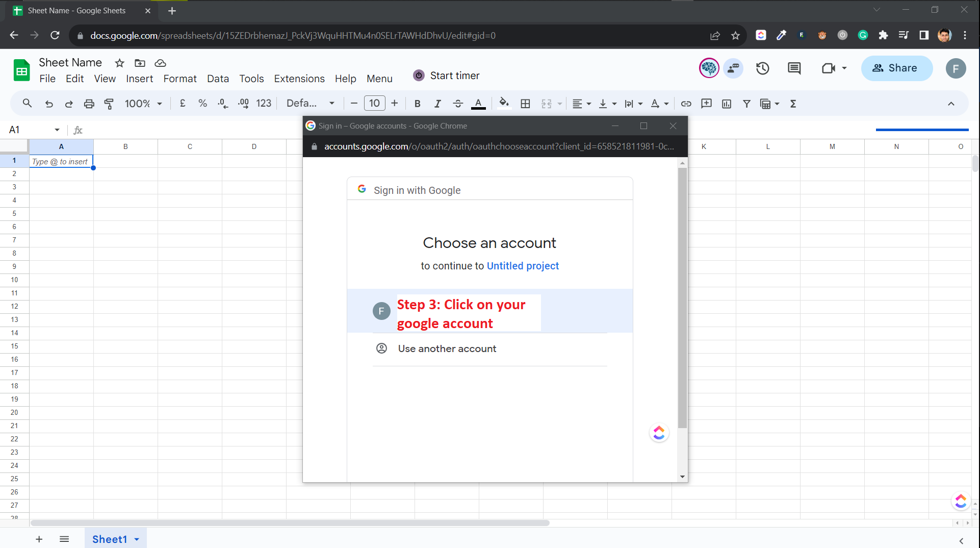
Task: Star the Sheet Name document
Action: [x=119, y=63]
